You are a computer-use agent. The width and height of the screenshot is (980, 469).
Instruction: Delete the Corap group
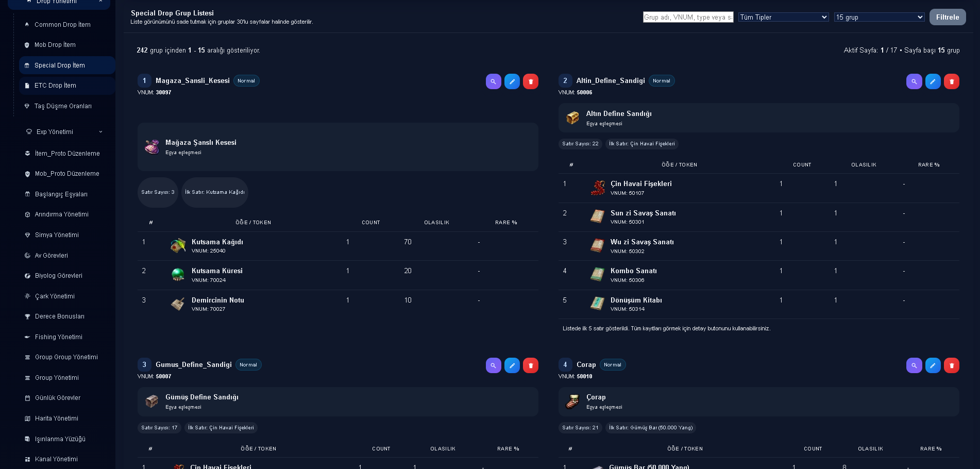point(951,365)
